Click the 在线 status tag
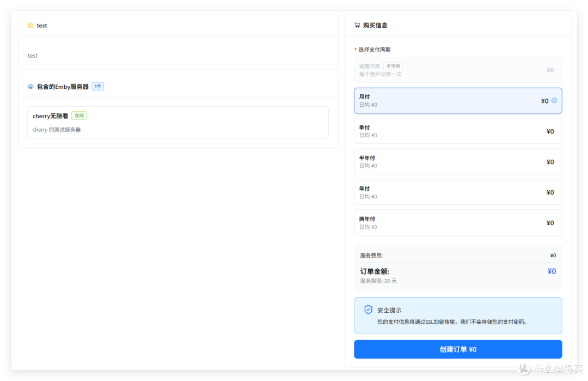588x381 pixels. coord(79,116)
